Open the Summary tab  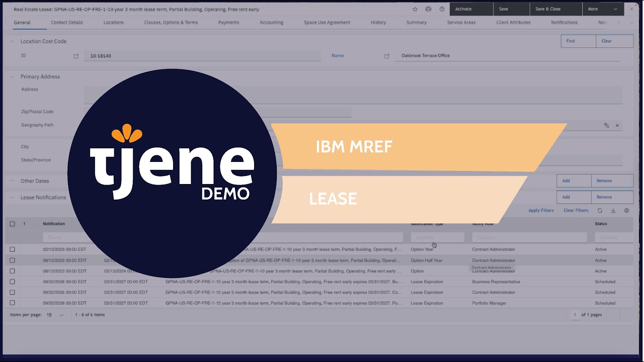[x=417, y=23]
